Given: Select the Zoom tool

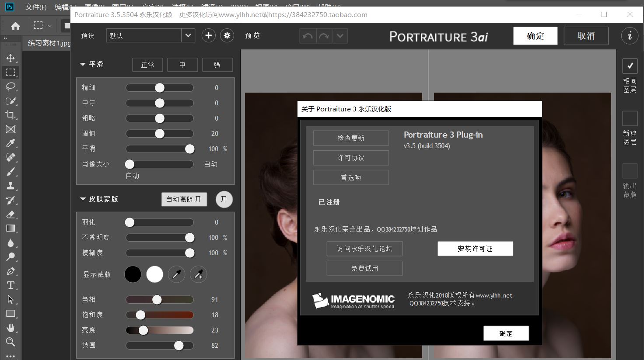Looking at the screenshot, I should pos(10,342).
